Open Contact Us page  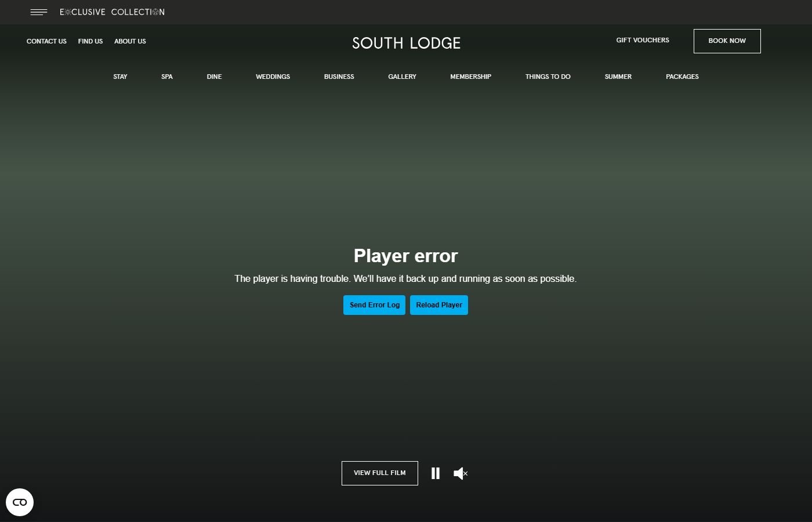pyautogui.click(x=46, y=41)
